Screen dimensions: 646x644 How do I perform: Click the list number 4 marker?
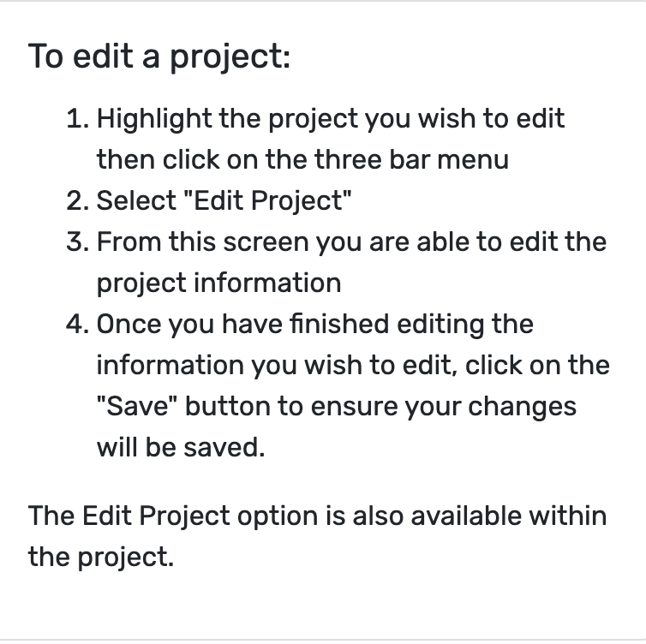(77, 325)
